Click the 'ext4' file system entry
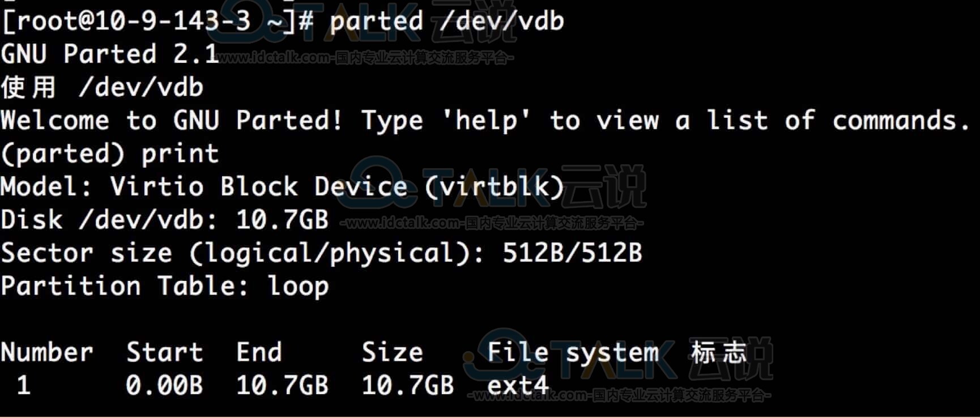The height and width of the screenshot is (418, 980). 518,385
